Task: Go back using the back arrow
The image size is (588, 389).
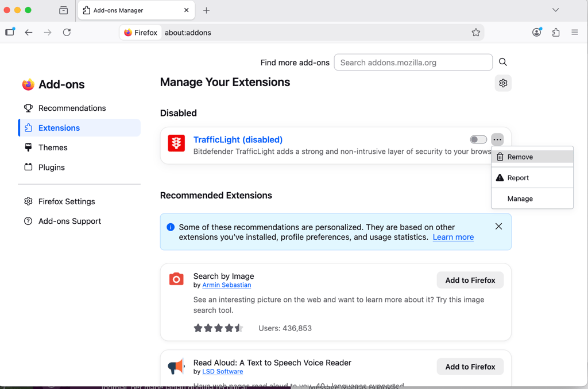Action: click(x=29, y=32)
